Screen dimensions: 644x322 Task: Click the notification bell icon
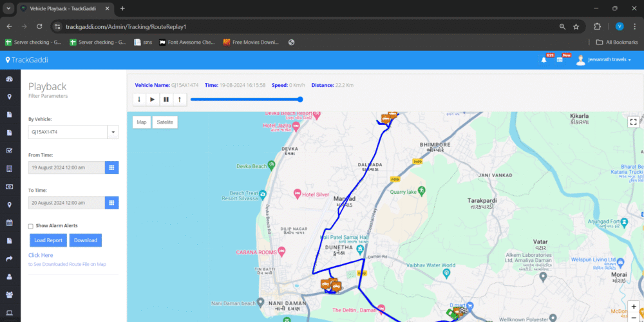[x=544, y=60]
